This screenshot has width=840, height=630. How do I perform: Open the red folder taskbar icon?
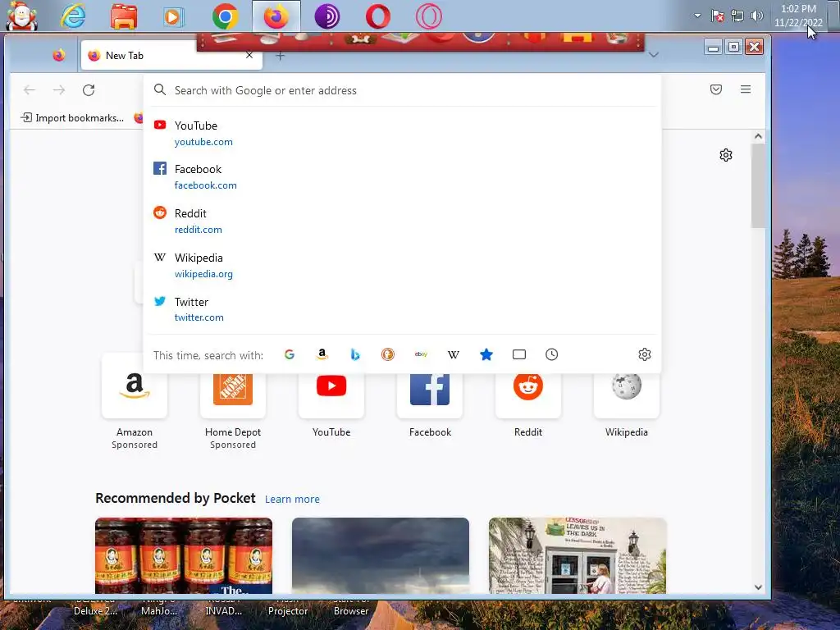click(124, 16)
